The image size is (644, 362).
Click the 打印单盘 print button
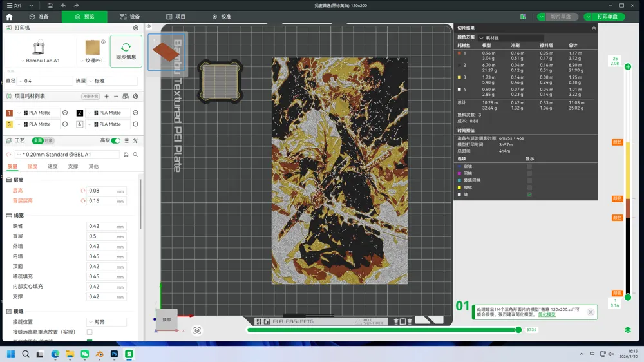coord(608,17)
